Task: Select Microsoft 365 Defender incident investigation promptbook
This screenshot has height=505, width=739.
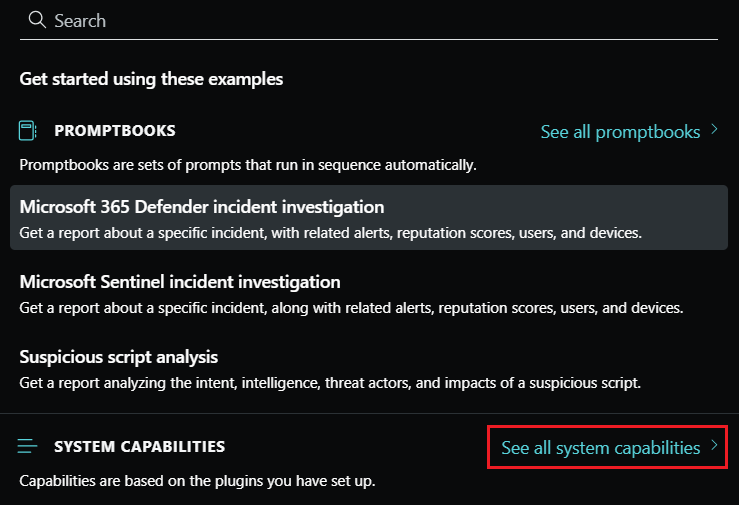Action: 202,207
